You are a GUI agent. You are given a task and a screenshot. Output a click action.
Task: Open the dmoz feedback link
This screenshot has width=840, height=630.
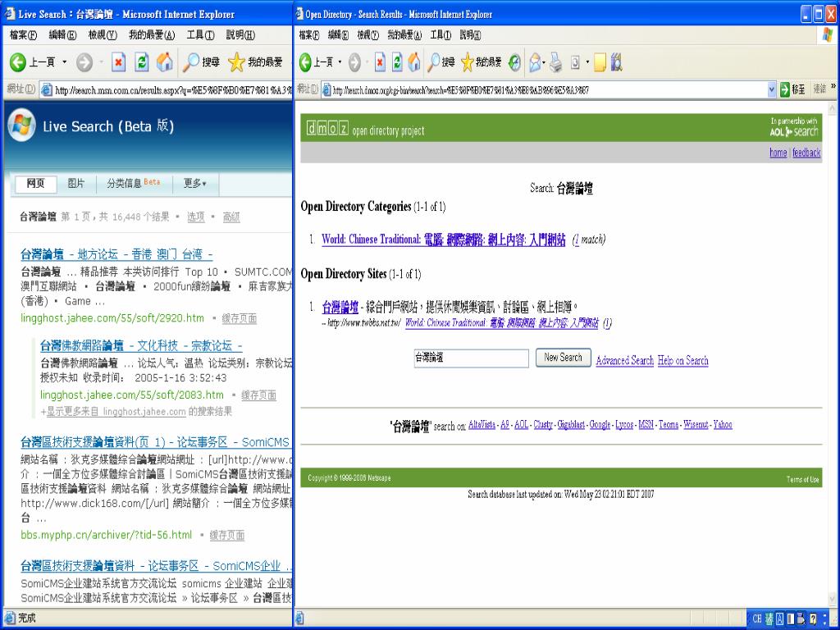(806, 153)
